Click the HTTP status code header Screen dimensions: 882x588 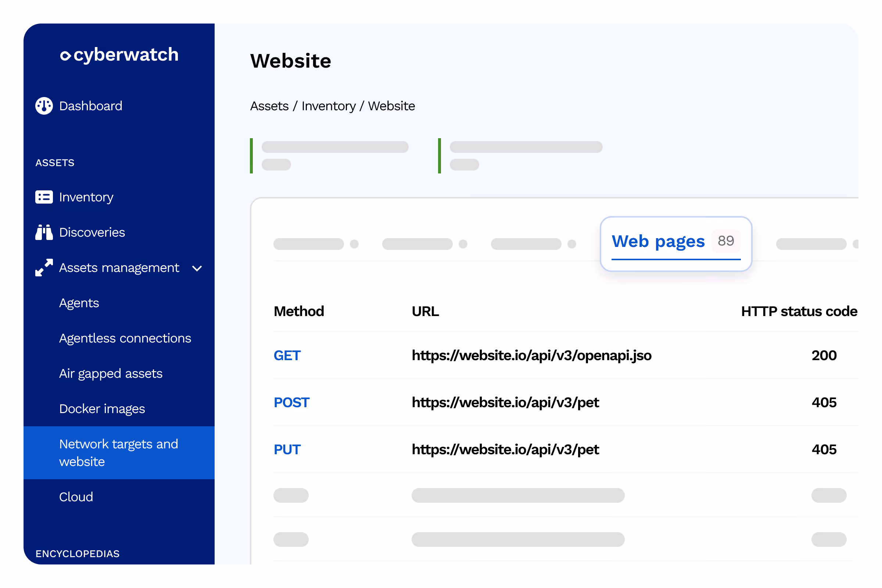[799, 312]
